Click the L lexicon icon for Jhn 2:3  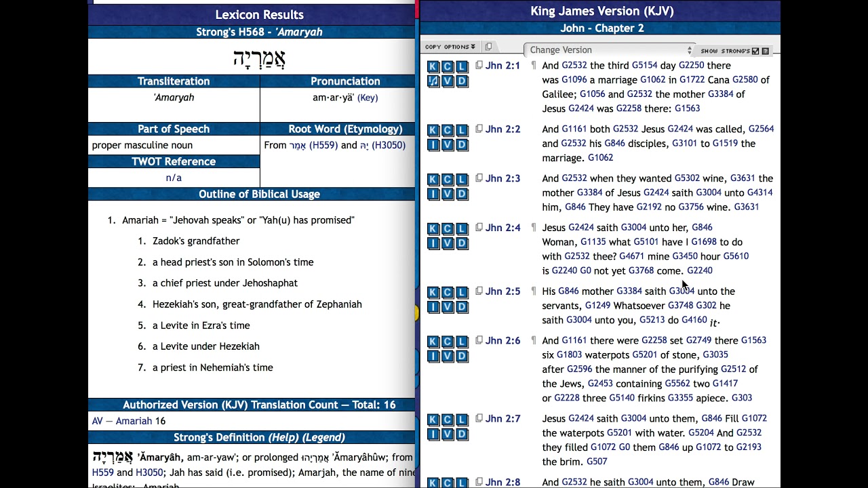point(462,180)
